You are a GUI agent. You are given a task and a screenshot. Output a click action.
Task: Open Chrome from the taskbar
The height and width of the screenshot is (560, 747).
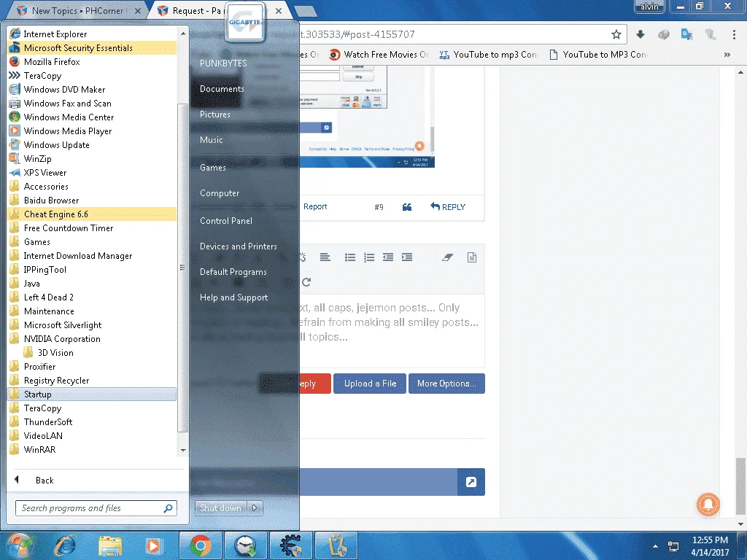click(x=201, y=545)
